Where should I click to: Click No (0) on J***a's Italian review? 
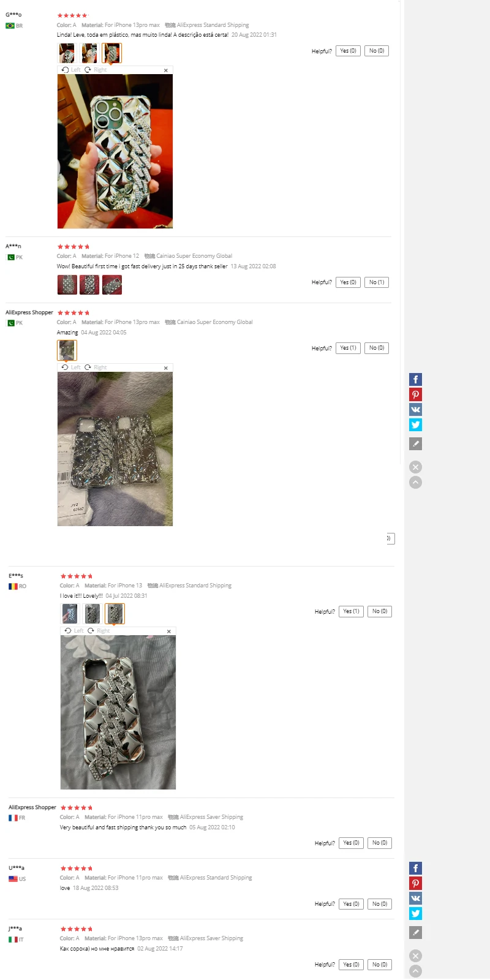coord(380,965)
